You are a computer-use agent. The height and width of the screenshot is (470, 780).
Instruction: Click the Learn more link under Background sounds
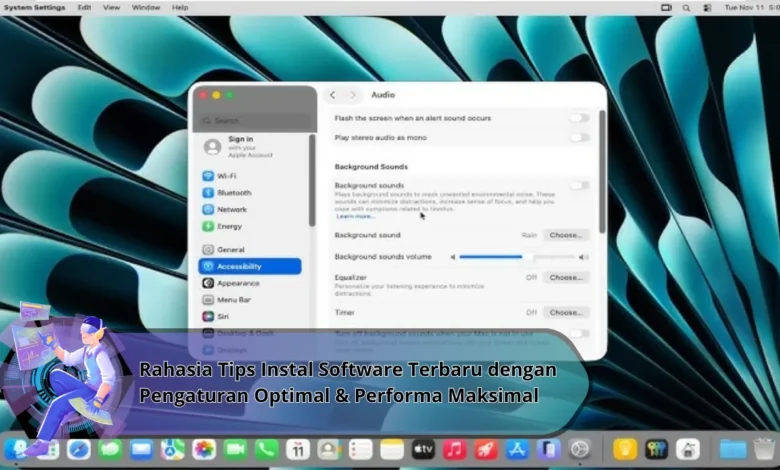tap(355, 216)
